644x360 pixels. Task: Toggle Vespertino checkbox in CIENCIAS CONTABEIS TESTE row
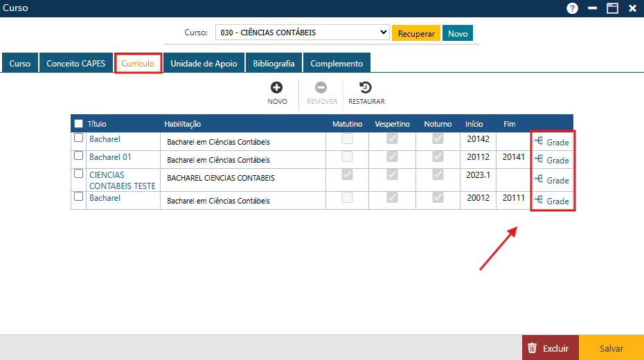392,175
